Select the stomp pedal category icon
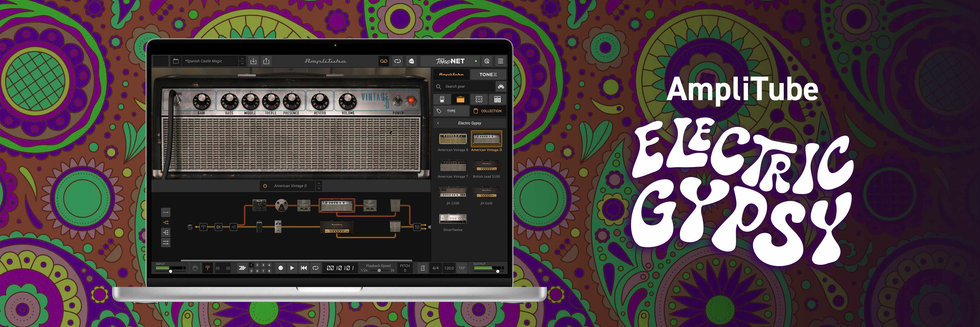The height and width of the screenshot is (327, 980). pyautogui.click(x=442, y=99)
